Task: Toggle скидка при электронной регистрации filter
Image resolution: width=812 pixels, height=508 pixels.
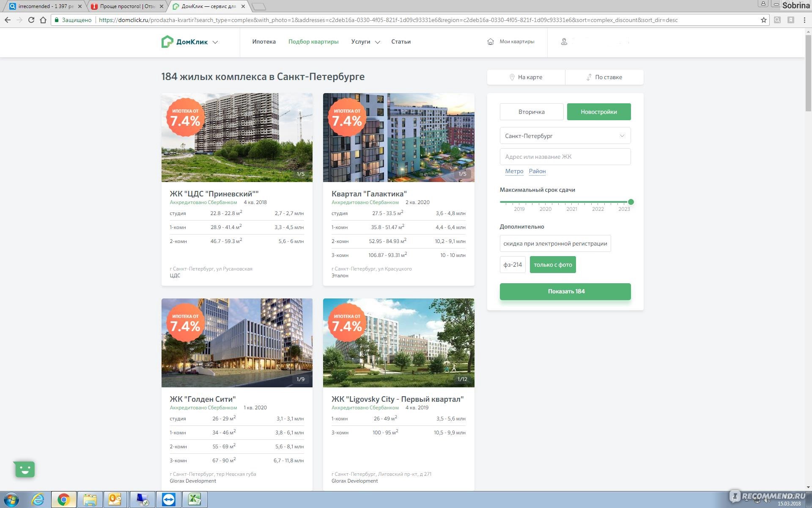Action: [555, 243]
